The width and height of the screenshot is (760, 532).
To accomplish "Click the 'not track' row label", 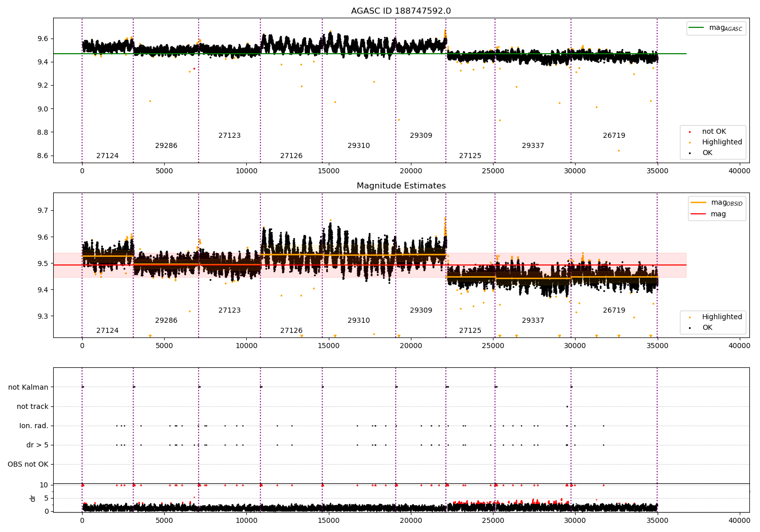I will pyautogui.click(x=32, y=407).
